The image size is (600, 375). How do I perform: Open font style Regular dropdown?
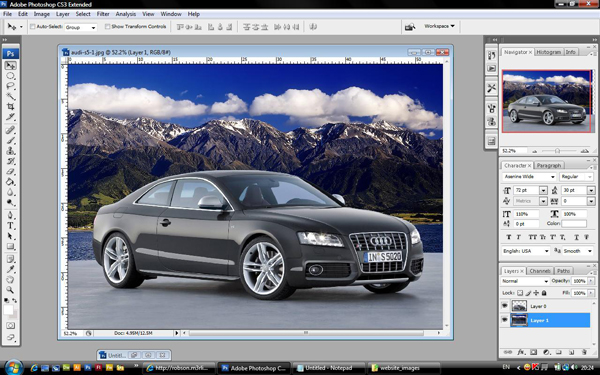[x=576, y=177]
